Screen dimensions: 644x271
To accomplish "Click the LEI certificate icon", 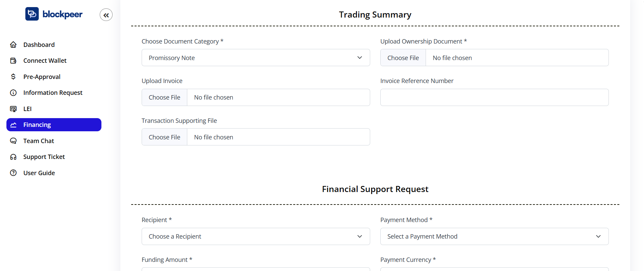I will 14,109.
